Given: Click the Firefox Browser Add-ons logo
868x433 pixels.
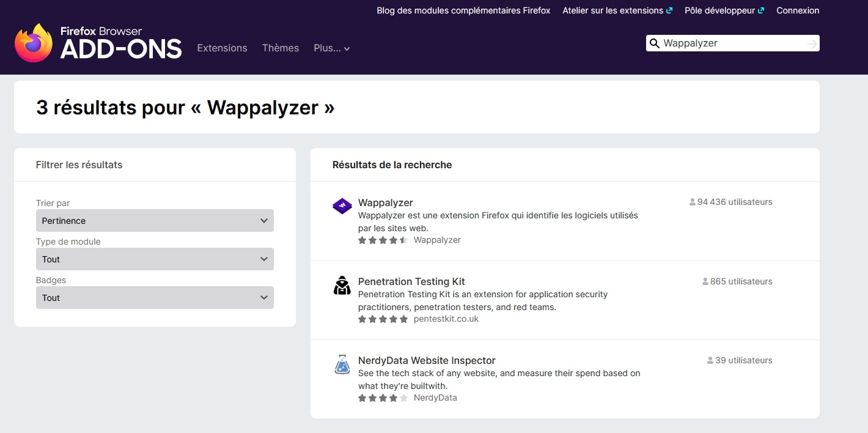Looking at the screenshot, I should [x=98, y=43].
